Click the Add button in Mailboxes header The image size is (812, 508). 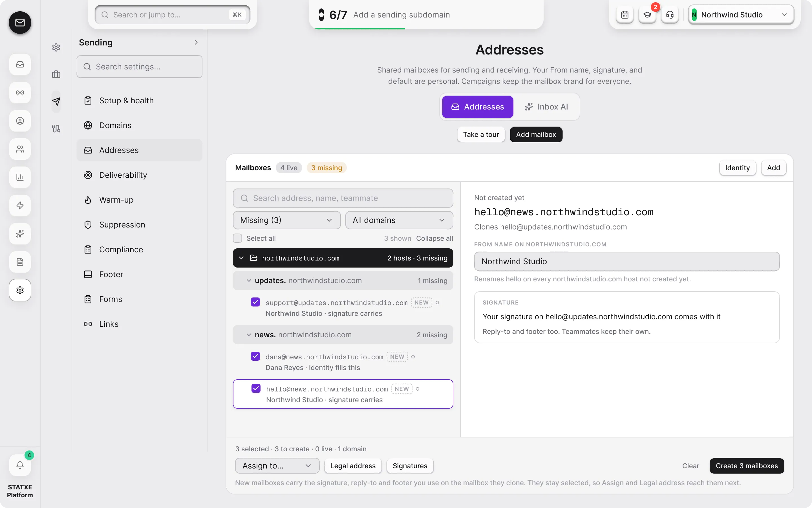pyautogui.click(x=773, y=168)
